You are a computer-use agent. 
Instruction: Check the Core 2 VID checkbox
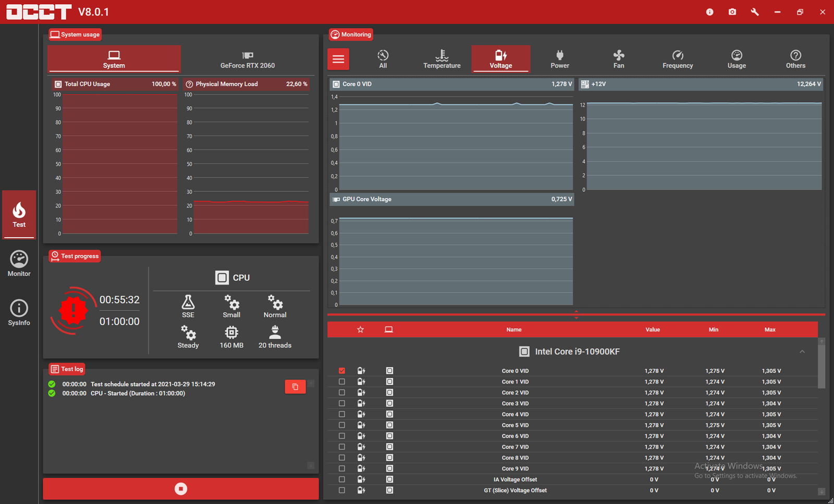click(x=342, y=392)
